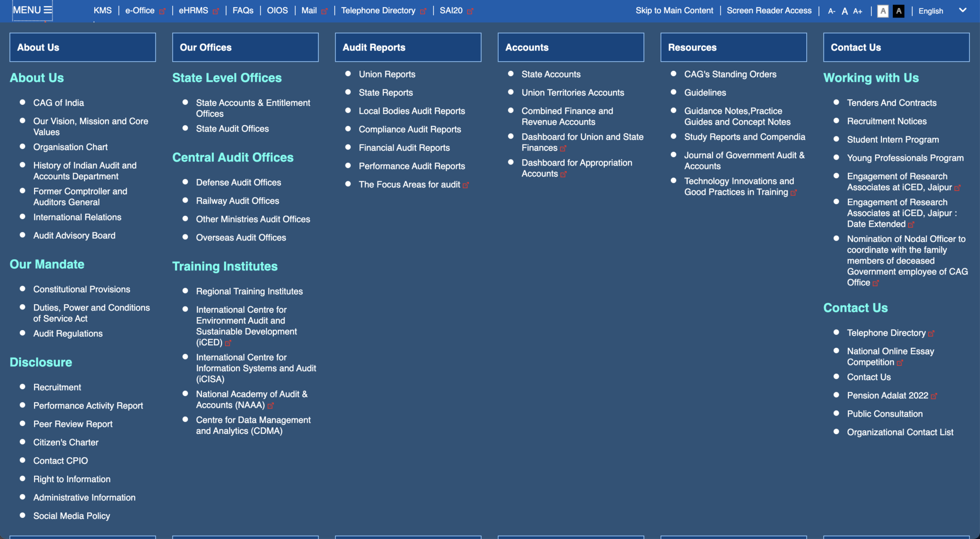Click external link icon beside Mail
The image size is (980, 539).
324,11
